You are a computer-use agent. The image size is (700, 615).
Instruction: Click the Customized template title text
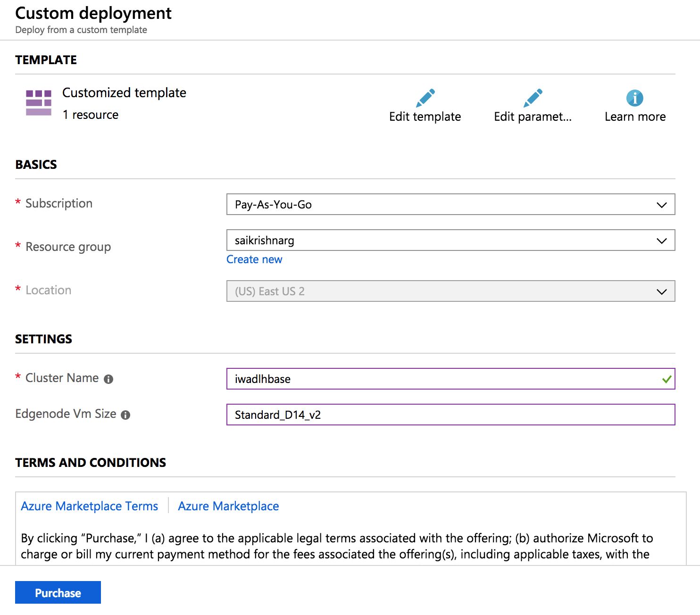click(124, 93)
